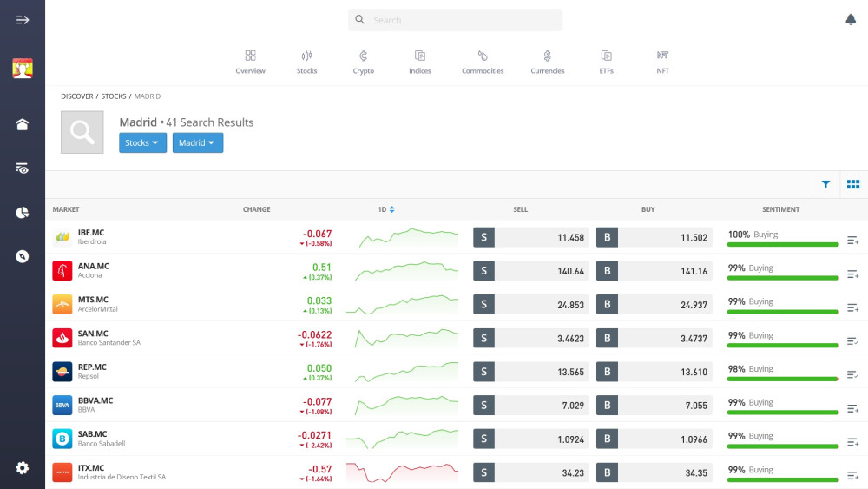Click the BBVA logo icon
Screen dimensions: 868x489
point(62,406)
